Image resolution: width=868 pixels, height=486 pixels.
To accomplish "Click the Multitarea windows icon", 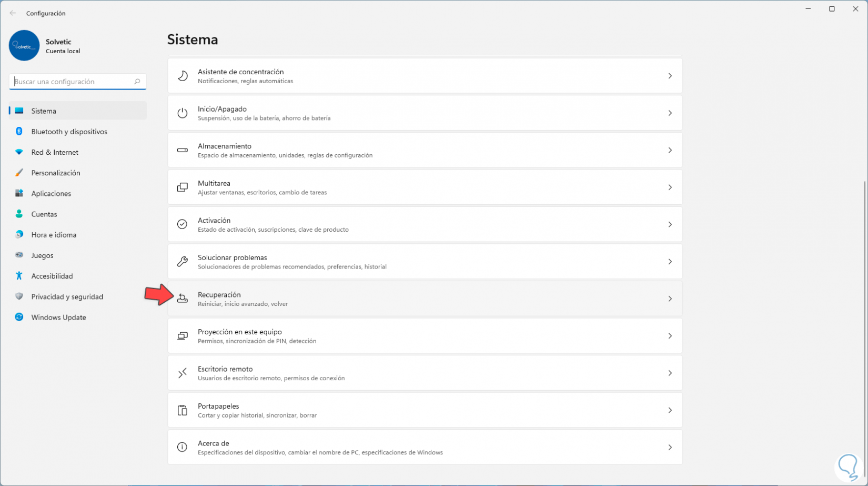I will (x=183, y=187).
